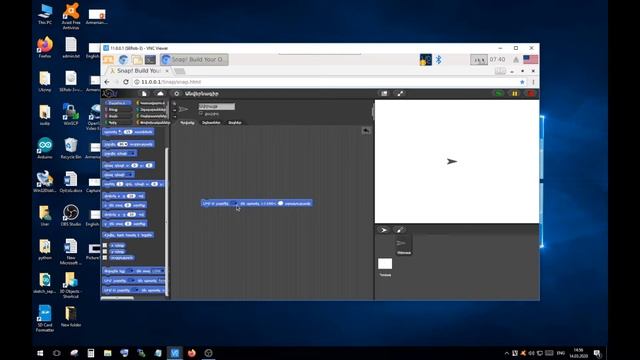Click the palette horizontal scrollbar at bottom
The height and width of the screenshot is (360, 640).
pos(118,298)
